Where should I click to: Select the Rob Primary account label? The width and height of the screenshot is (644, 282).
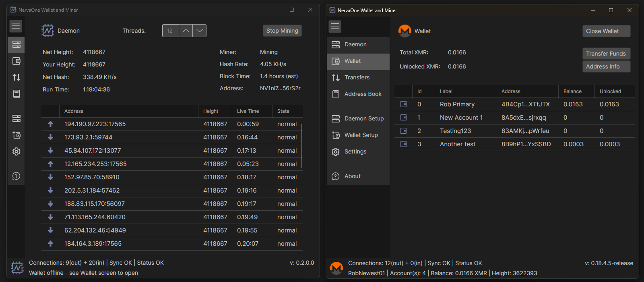coord(457,104)
